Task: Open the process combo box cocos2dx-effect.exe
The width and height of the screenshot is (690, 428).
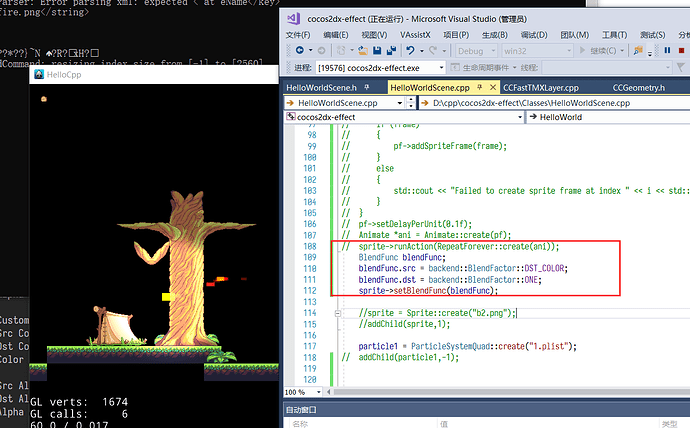Action: (x=381, y=68)
